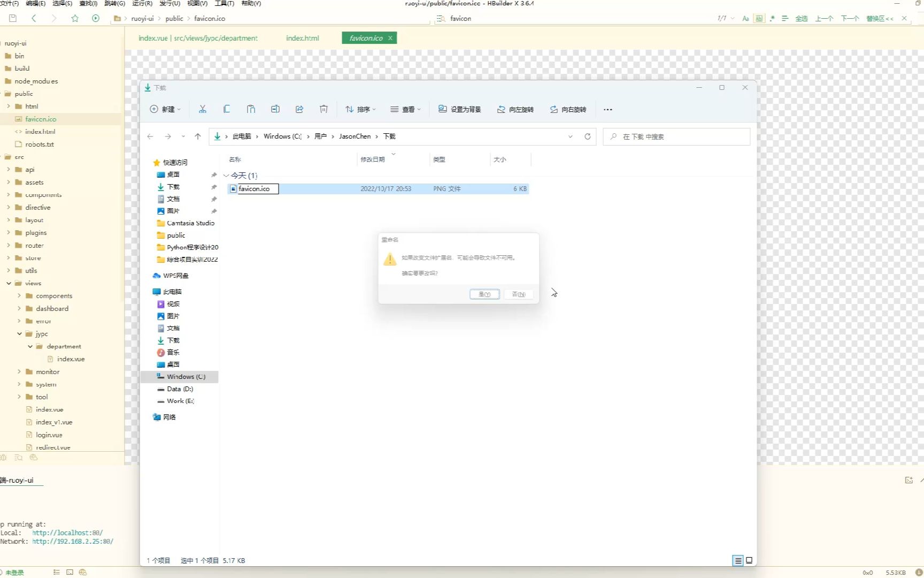Open the 查看 view dropdown in Explorer

tap(405, 109)
